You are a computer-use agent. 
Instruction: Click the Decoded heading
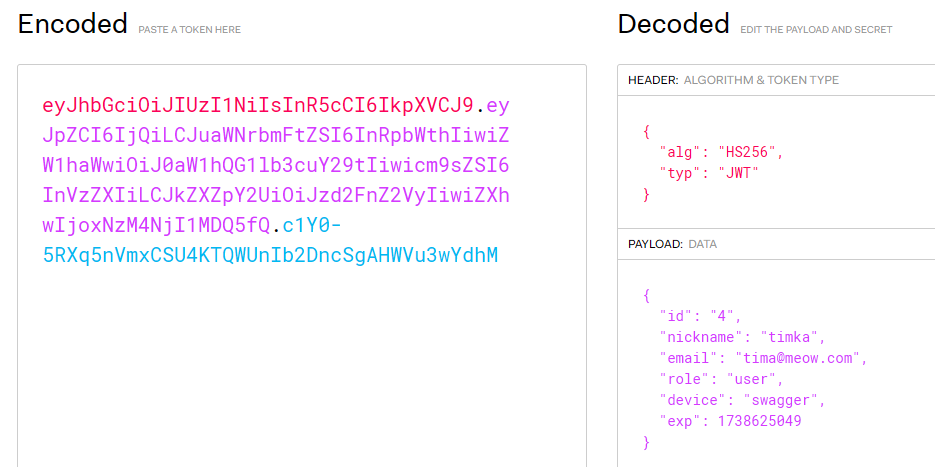pos(673,24)
